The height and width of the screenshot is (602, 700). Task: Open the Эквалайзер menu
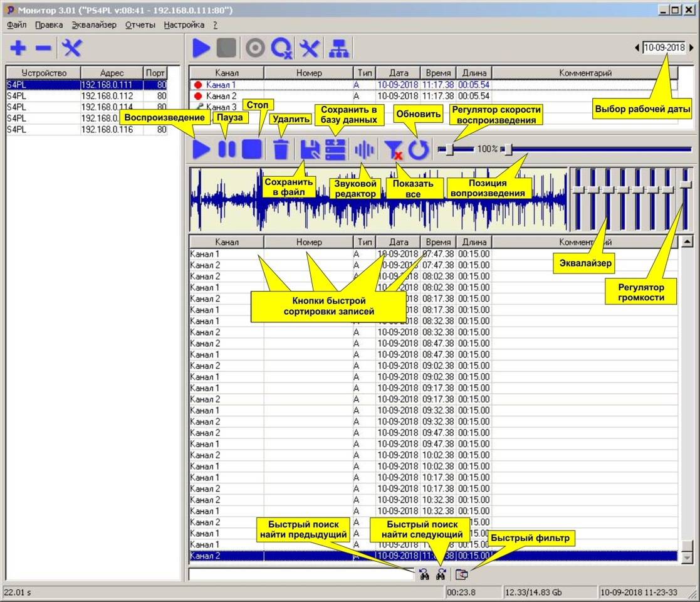pos(94,25)
